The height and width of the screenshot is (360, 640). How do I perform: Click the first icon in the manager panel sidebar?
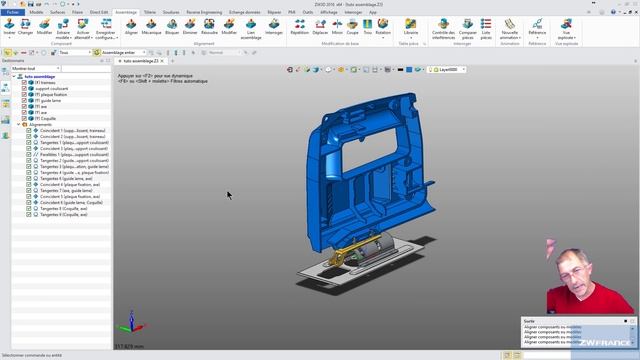5,72
